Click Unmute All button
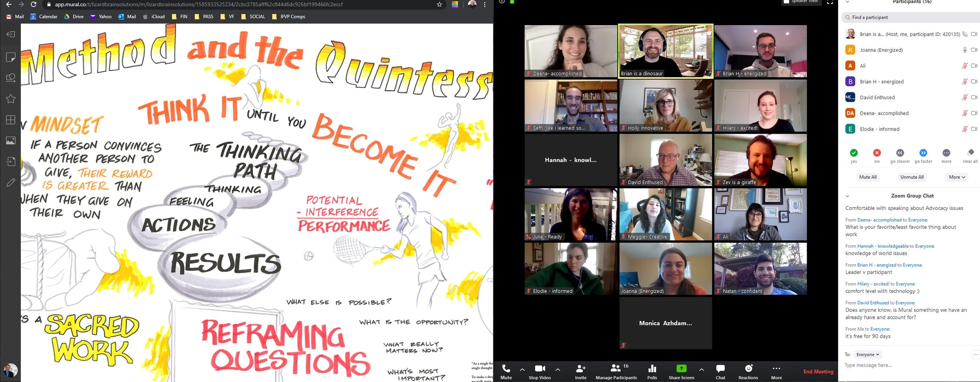Screen dimensions: 980x382 click(912, 177)
